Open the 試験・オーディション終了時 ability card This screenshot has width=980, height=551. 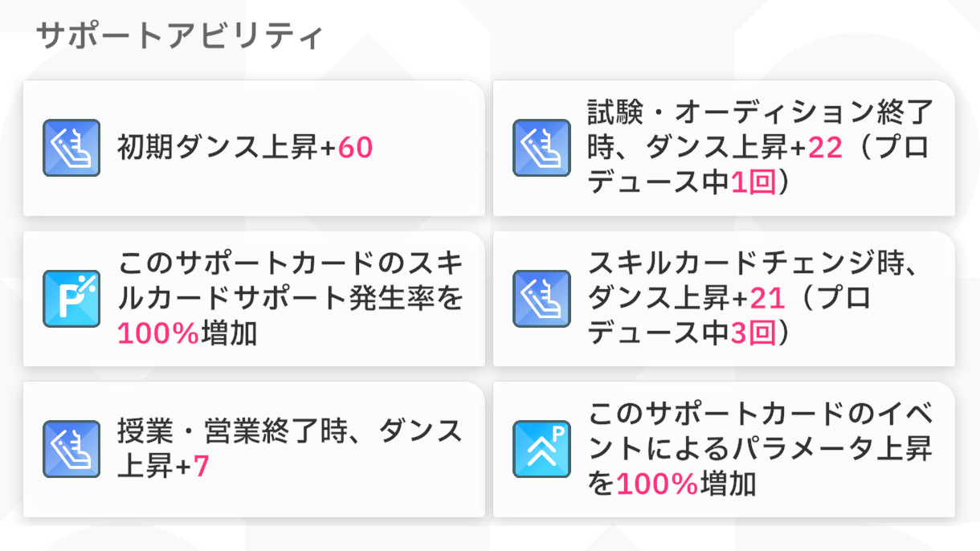(x=724, y=148)
